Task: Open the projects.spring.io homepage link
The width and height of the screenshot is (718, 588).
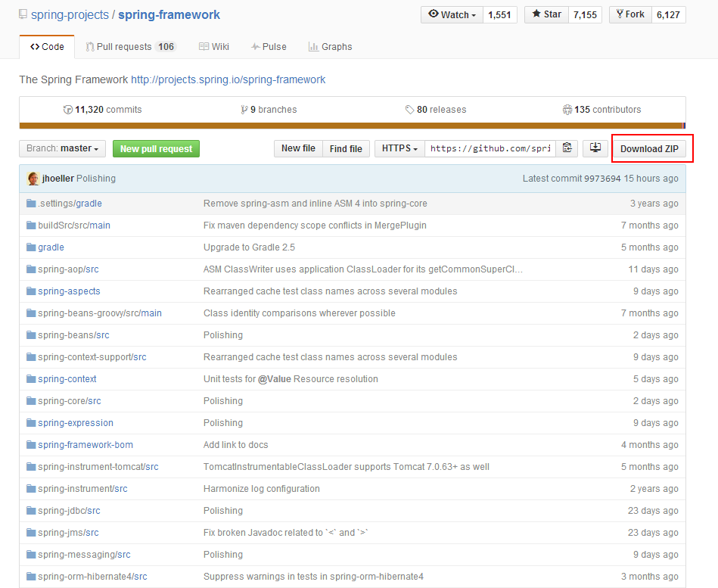Action: pos(228,79)
